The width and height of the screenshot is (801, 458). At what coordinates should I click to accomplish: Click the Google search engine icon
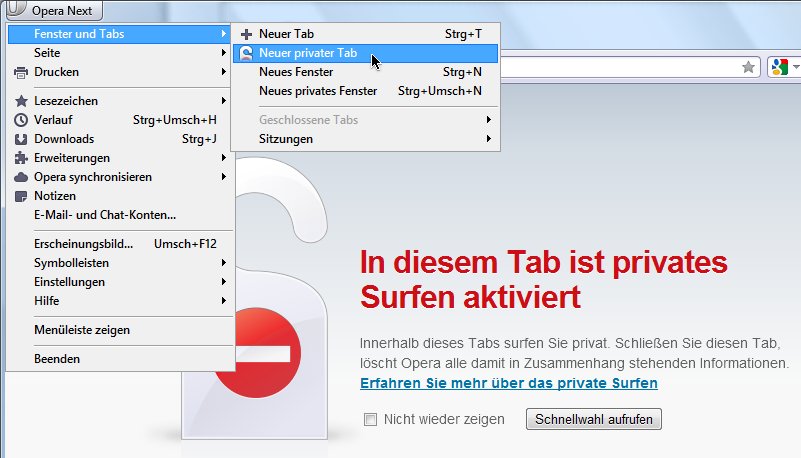[x=780, y=67]
